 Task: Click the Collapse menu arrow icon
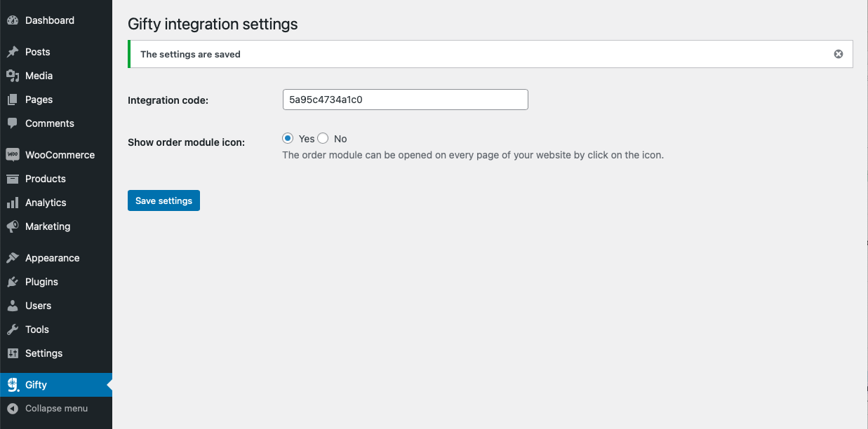pos(13,409)
